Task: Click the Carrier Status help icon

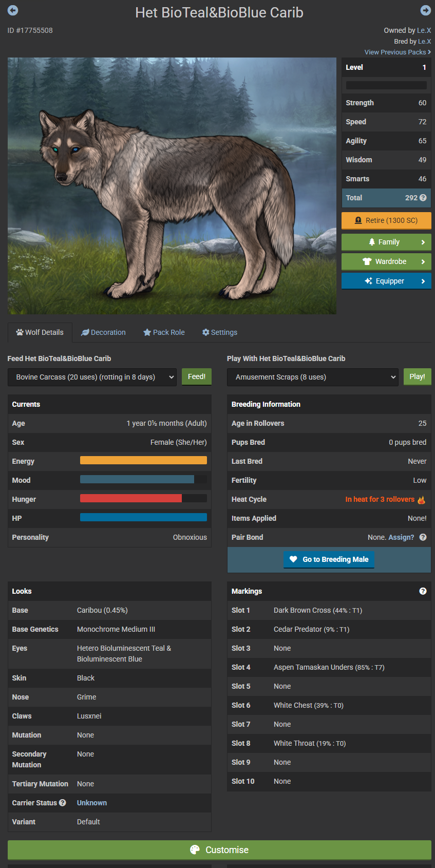Action: pyautogui.click(x=63, y=803)
